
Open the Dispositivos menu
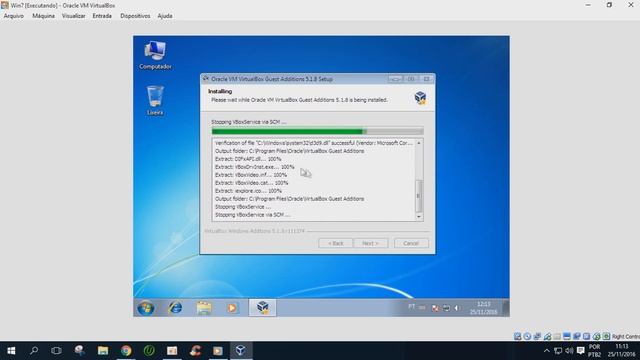pyautogui.click(x=135, y=16)
